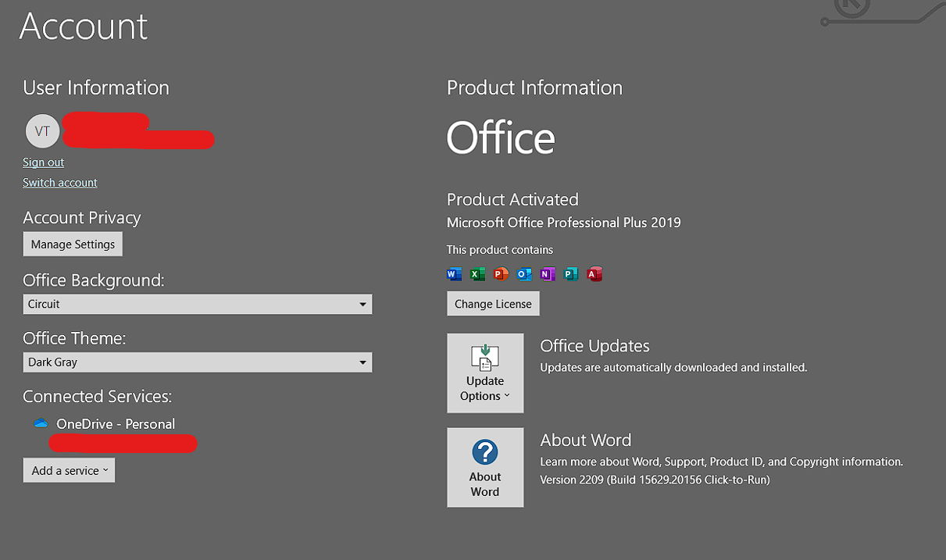
Task: Open the About Word button
Action: coord(485,467)
